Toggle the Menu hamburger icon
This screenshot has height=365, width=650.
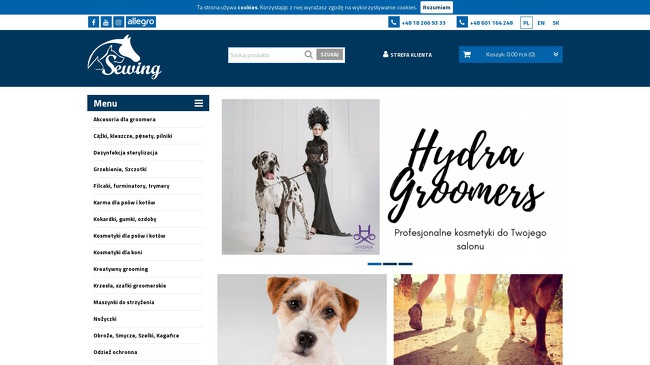[199, 103]
